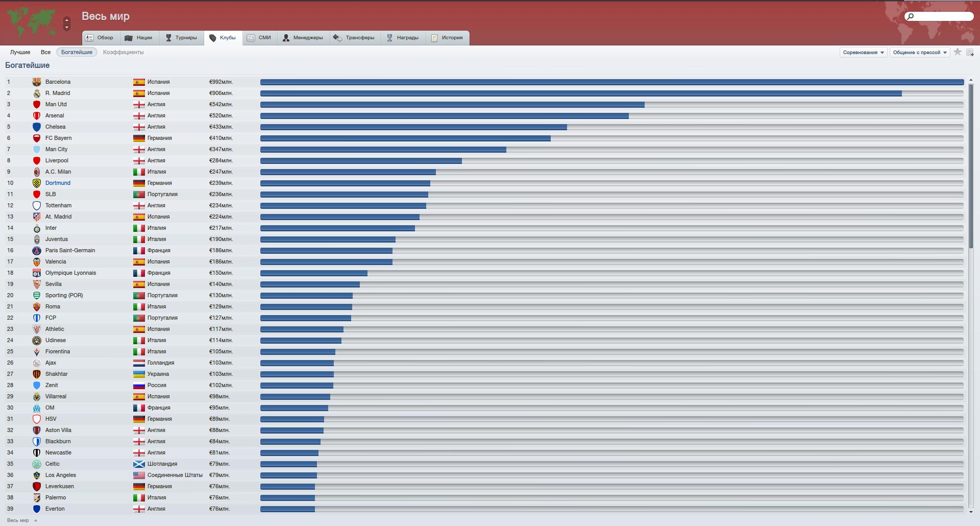Screen dimensions: 980x526
Task: Expand the Весь мир region selector arrows
Action: [67, 23]
